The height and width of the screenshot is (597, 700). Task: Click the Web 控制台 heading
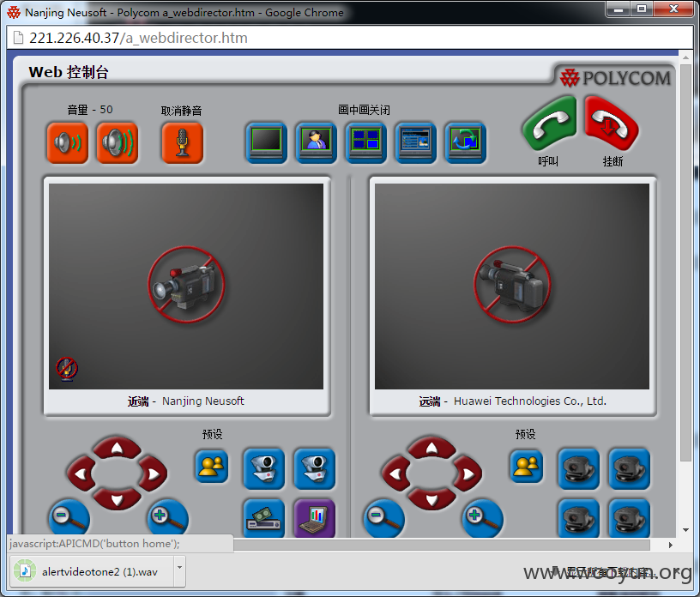coord(69,72)
